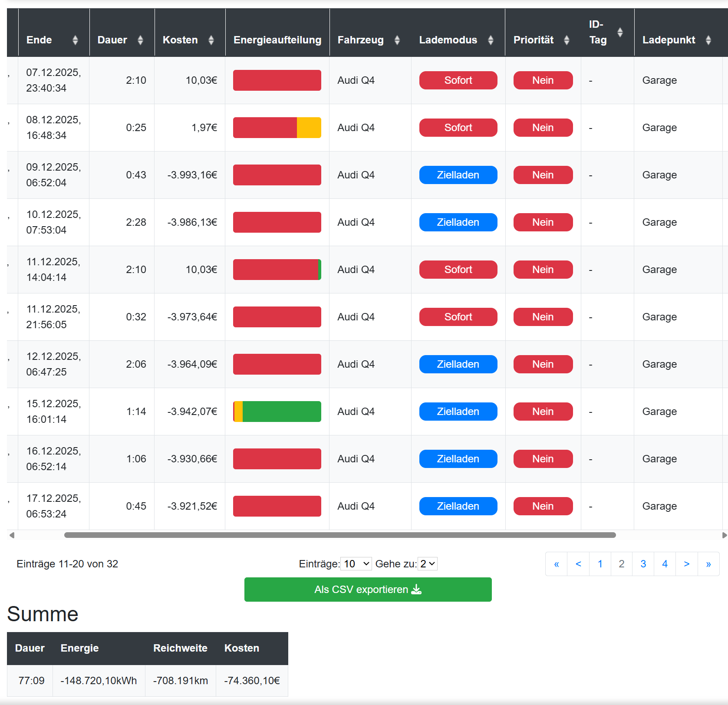Sort by Priorität column sort icon
This screenshot has width=728, height=705.
pos(567,40)
